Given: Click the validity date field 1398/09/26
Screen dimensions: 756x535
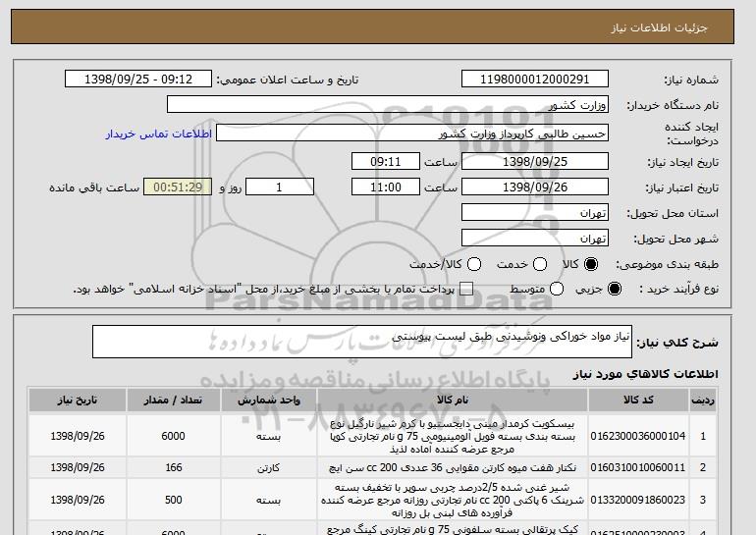Looking at the screenshot, I should pos(535,187).
